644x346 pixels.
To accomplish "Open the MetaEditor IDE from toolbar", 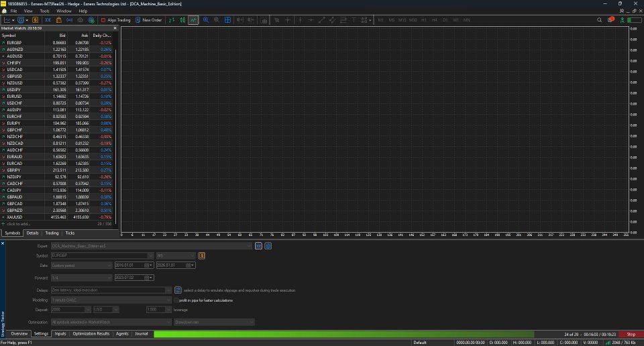I will (48, 19).
